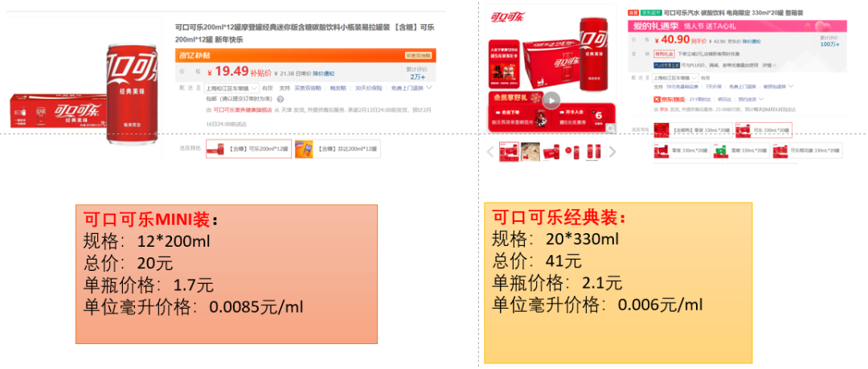Image resolution: width=868 pixels, height=369 pixels.
Task: Open the 上海松江区车墩镇 dropdown for the mini cans
Action: coord(231,88)
